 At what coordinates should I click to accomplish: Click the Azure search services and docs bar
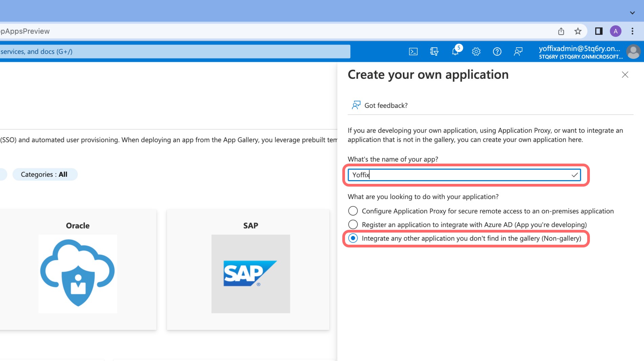tap(175, 52)
